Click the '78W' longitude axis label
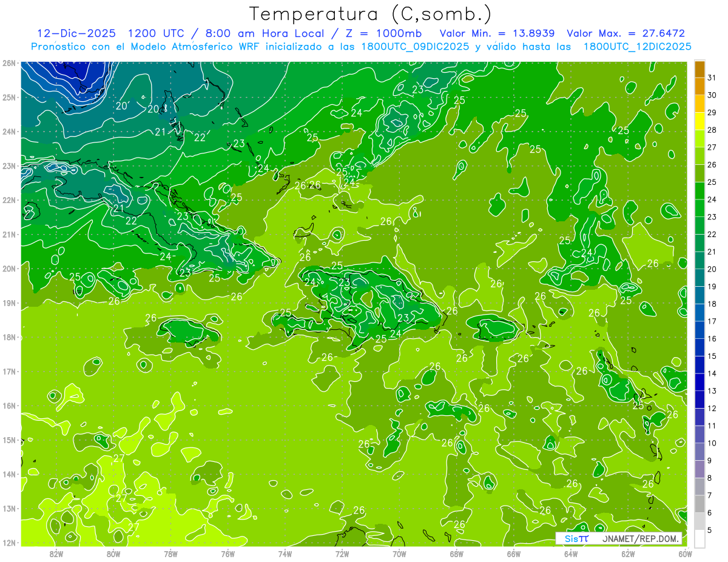The width and height of the screenshot is (728, 562). coord(171,554)
